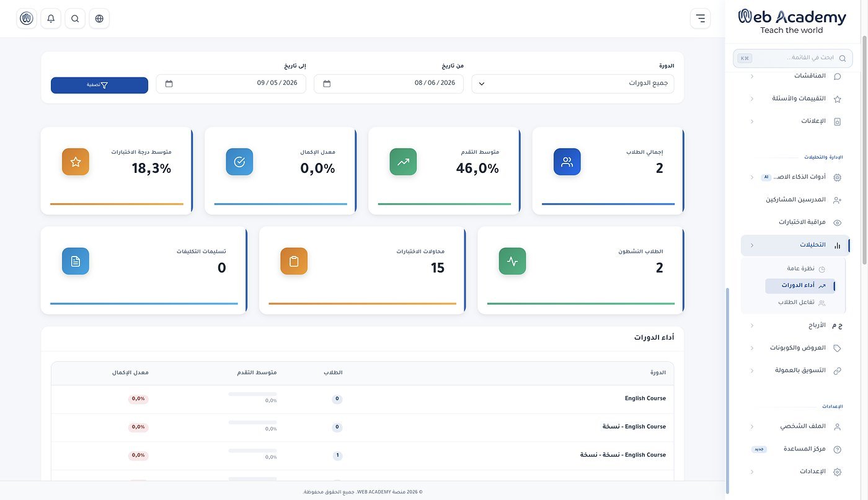The image size is (868, 500).
Task: Click the document icon on تسليمات التكليفات card
Action: 76,261
